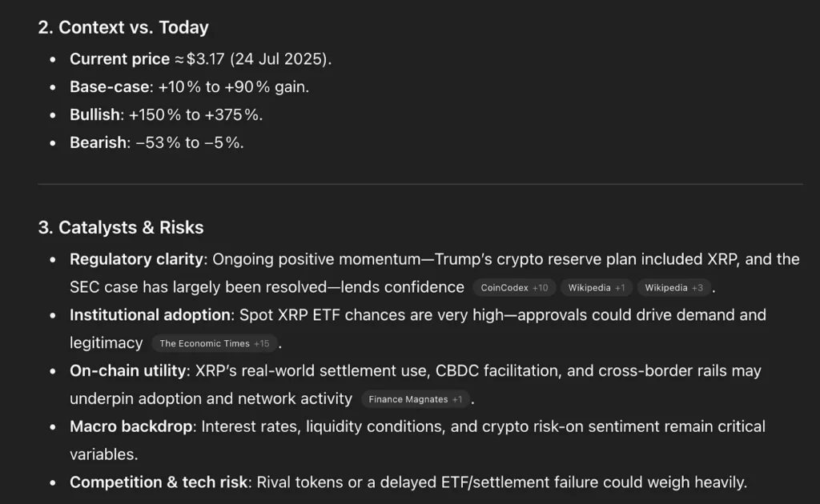
Task: Click the "2. Context vs. Today" heading
Action: coord(123,27)
